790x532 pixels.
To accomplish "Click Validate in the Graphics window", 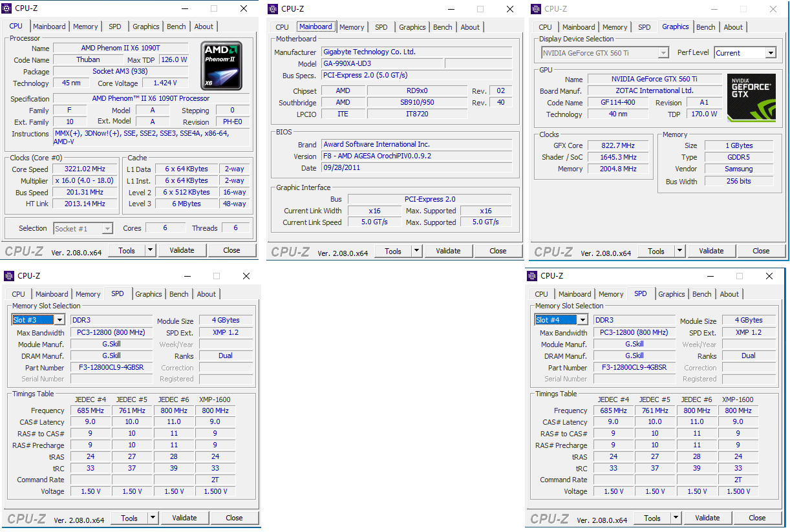I will (711, 251).
